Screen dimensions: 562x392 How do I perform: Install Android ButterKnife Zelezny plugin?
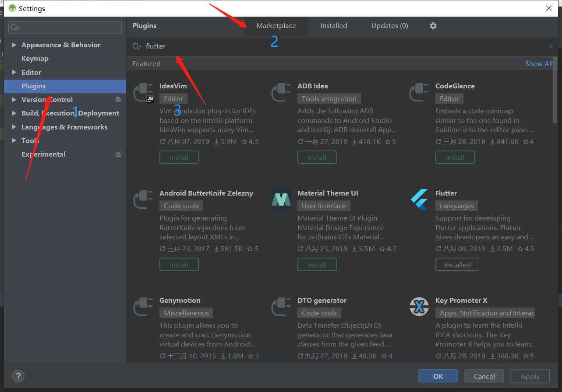tap(179, 265)
